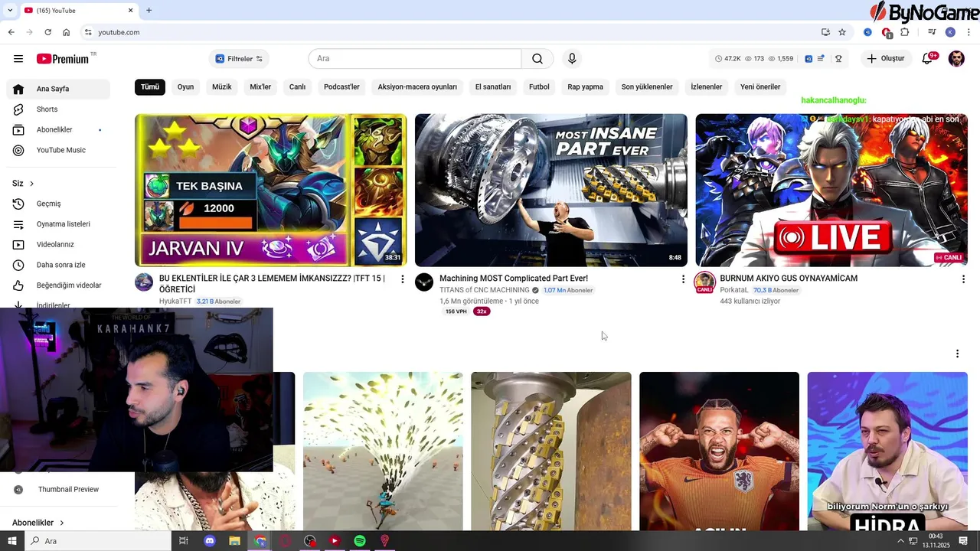Expand the Abonelikler section chevron
The image size is (980, 551).
pos(61,523)
